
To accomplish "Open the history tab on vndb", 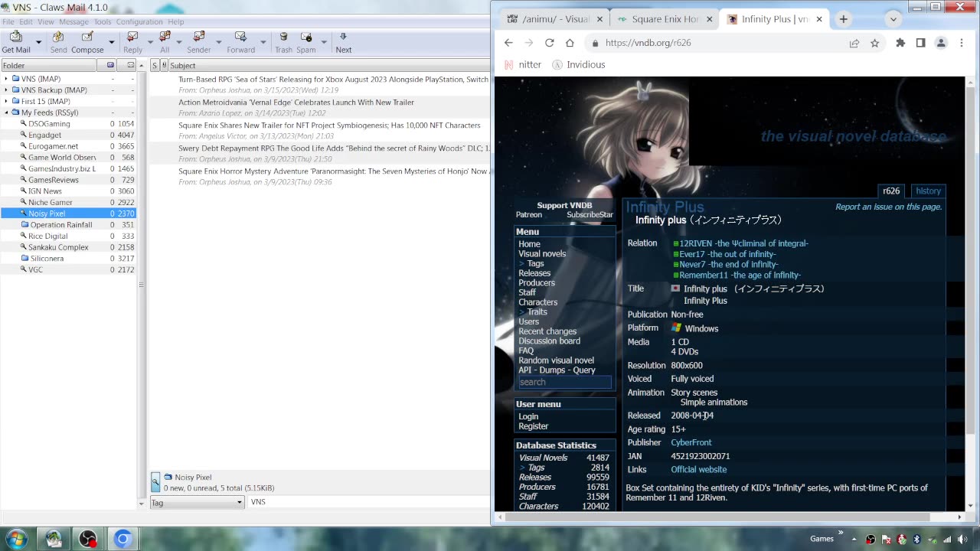I will point(928,191).
